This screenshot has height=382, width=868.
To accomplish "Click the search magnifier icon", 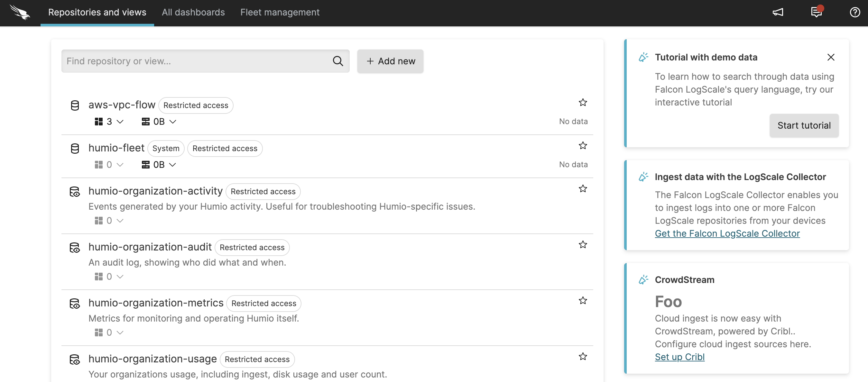I will 337,61.
